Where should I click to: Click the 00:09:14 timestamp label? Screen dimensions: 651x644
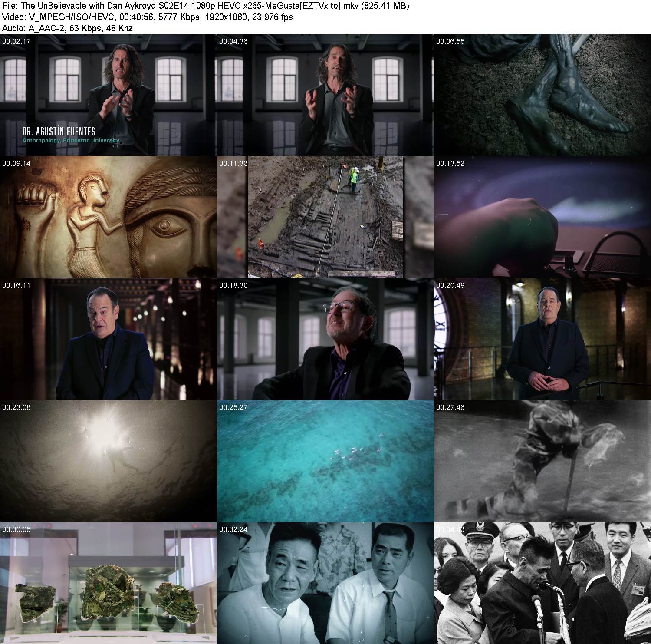(x=16, y=163)
